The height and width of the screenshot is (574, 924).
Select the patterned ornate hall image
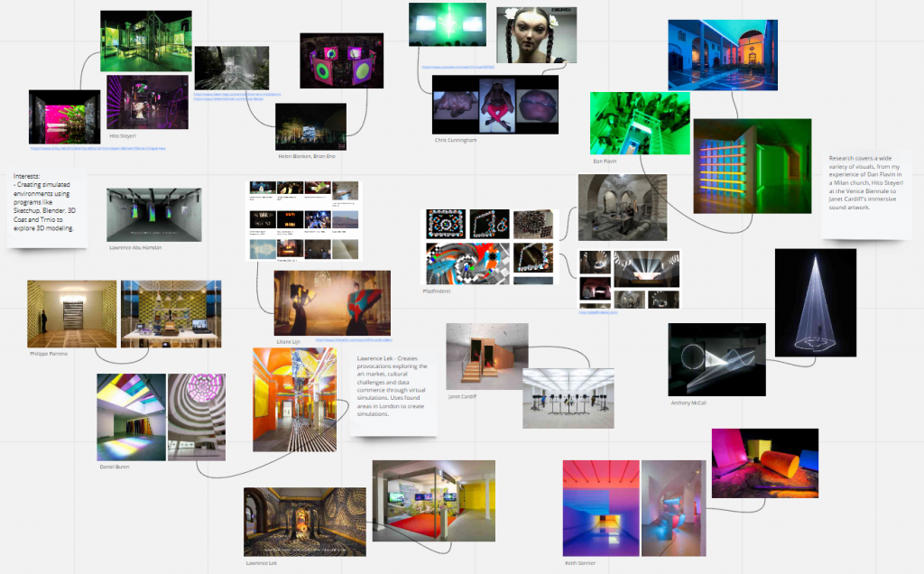point(305,522)
